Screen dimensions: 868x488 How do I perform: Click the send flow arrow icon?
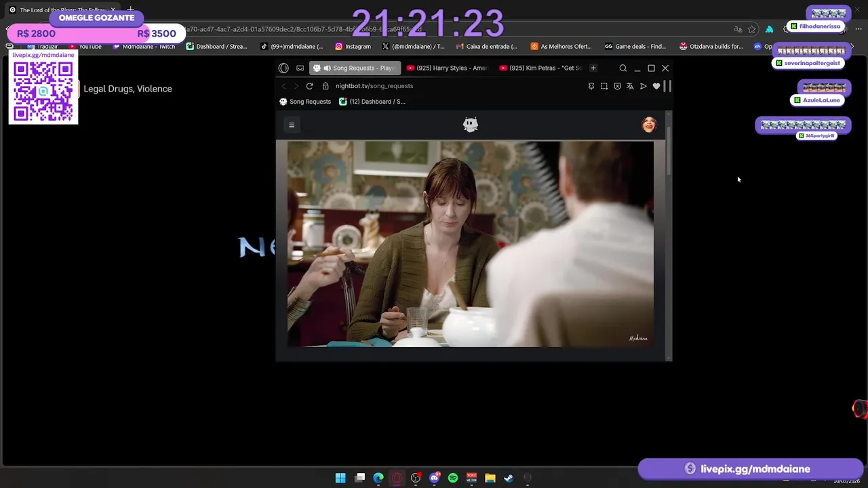pyautogui.click(x=644, y=86)
